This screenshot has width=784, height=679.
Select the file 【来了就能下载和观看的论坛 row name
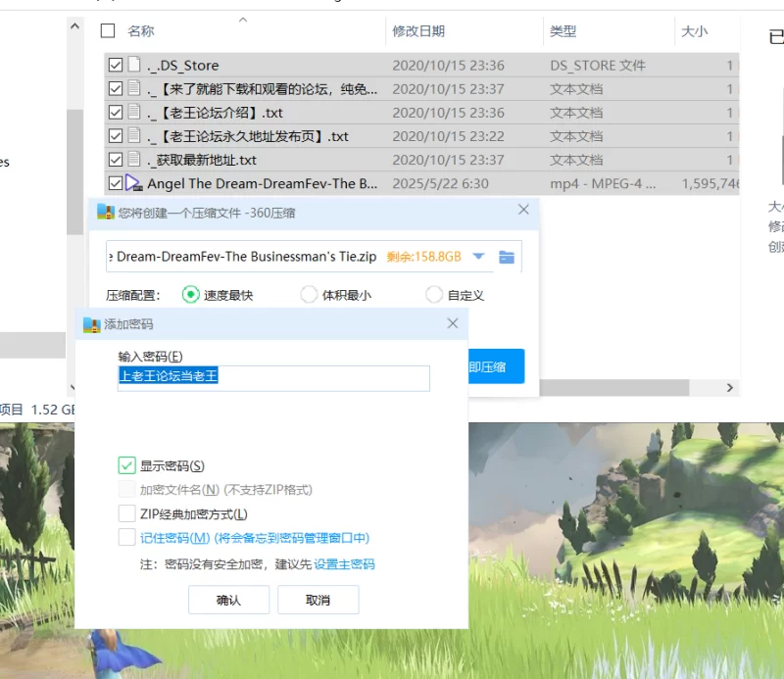(262, 89)
